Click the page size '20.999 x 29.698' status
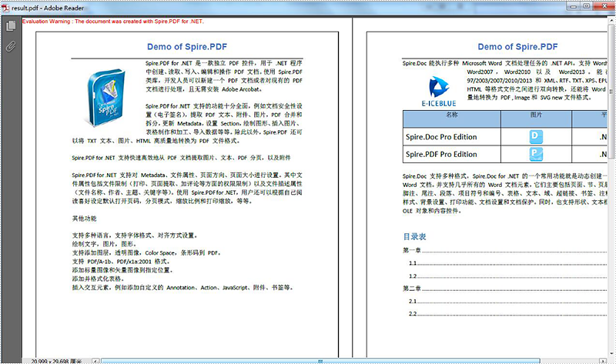Viewport: 616px width, 364px height. point(56,361)
